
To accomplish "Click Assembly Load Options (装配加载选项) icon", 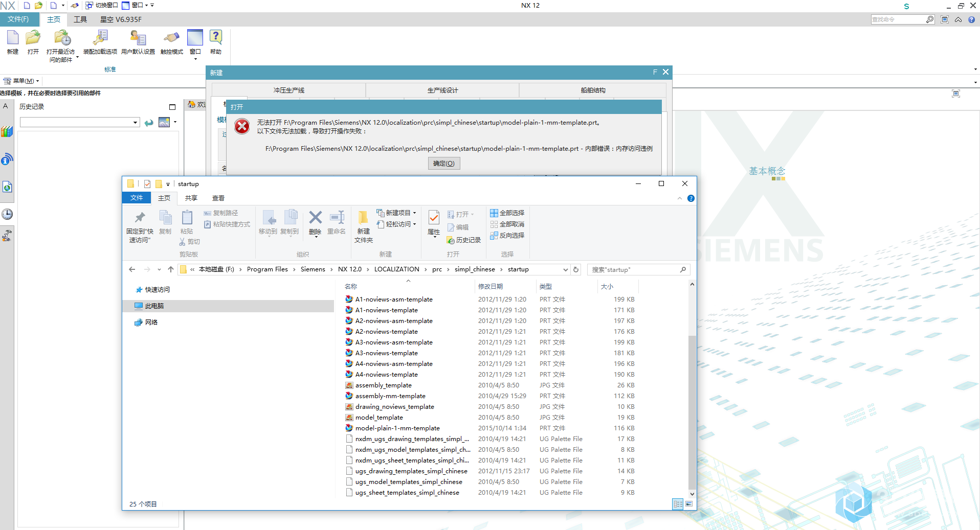I will coord(100,38).
